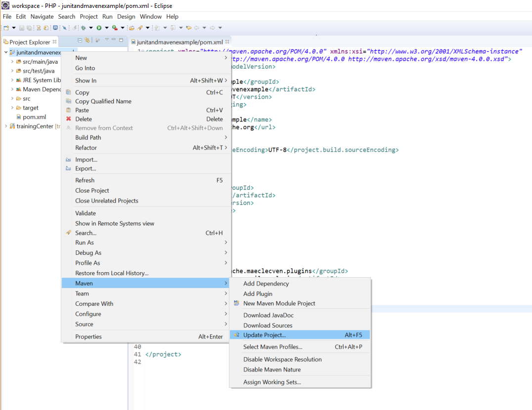Expand the trainingCenter project

coord(6,126)
